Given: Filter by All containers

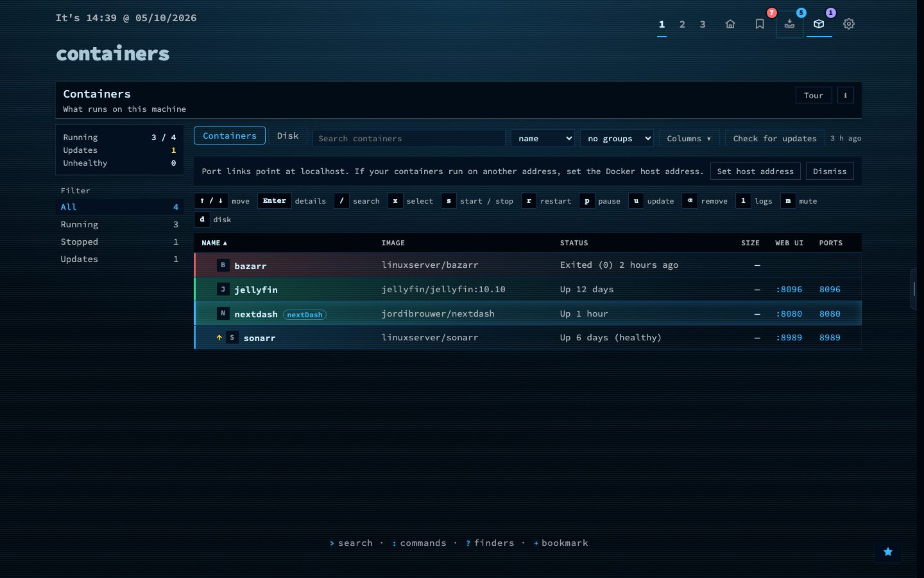Looking at the screenshot, I should [119, 207].
